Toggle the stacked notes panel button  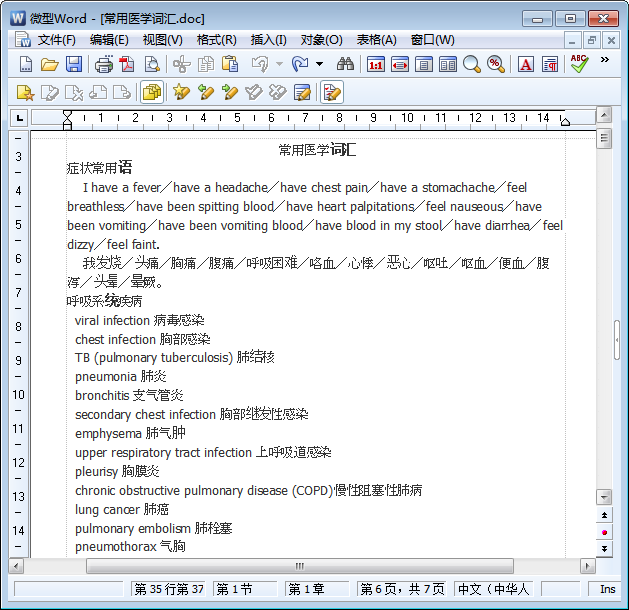click(x=152, y=93)
